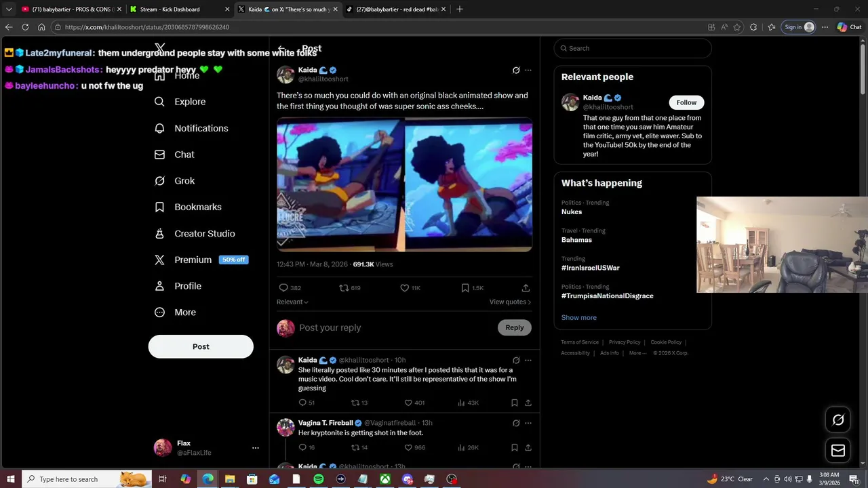Click Grok icon on main post header
The image size is (868, 488).
coord(516,70)
